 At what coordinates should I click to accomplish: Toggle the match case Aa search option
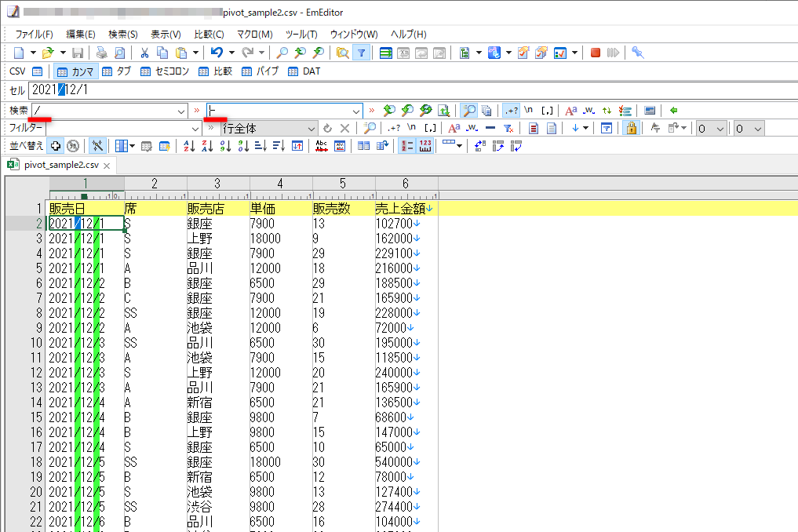[x=570, y=110]
